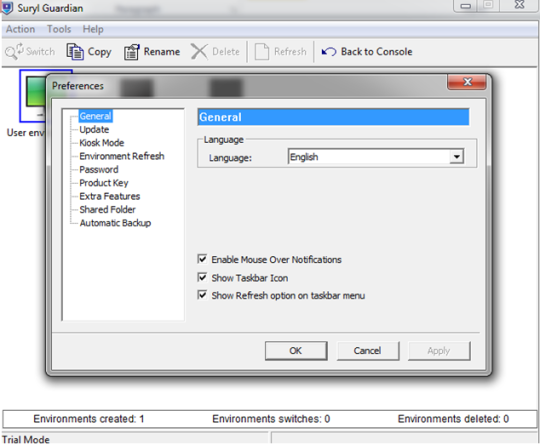This screenshot has width=540, height=445.
Task: Click Back to Console text
Action: 377,52
